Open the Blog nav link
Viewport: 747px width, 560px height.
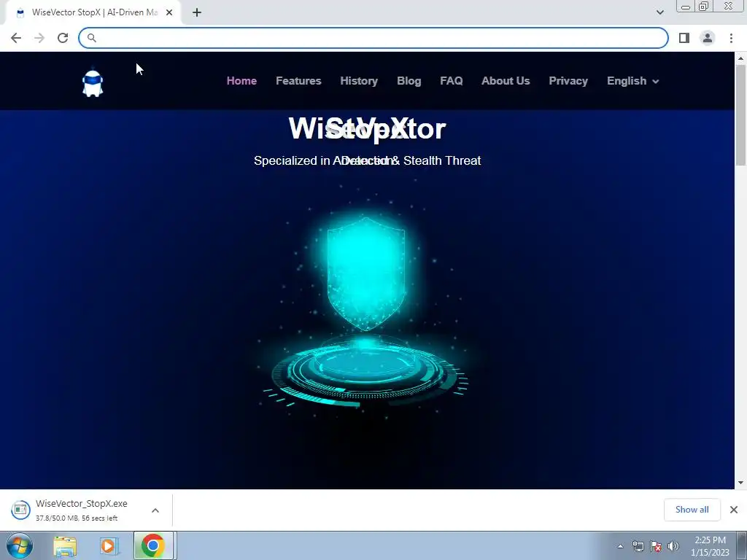pos(409,81)
